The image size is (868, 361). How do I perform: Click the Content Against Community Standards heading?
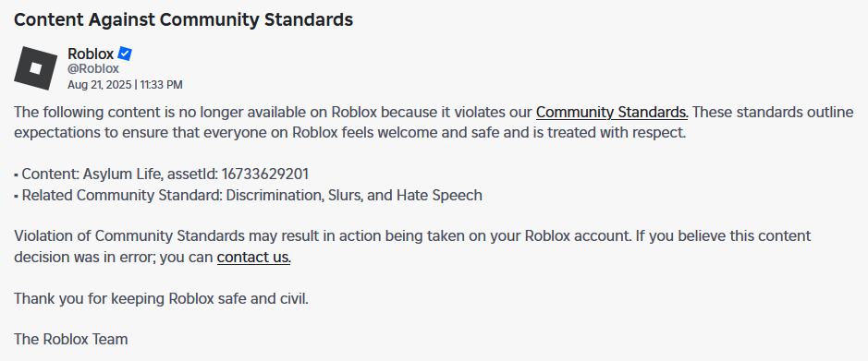coord(183,19)
